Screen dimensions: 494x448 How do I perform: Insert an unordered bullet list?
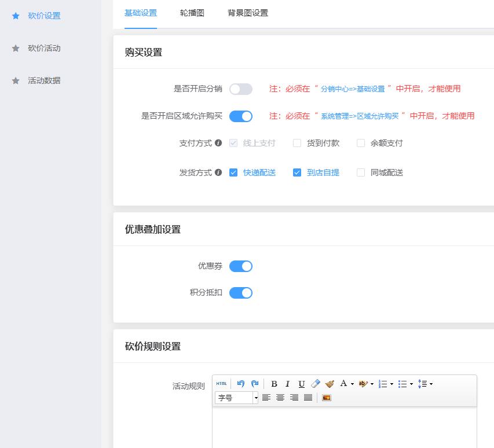pyautogui.click(x=402, y=384)
